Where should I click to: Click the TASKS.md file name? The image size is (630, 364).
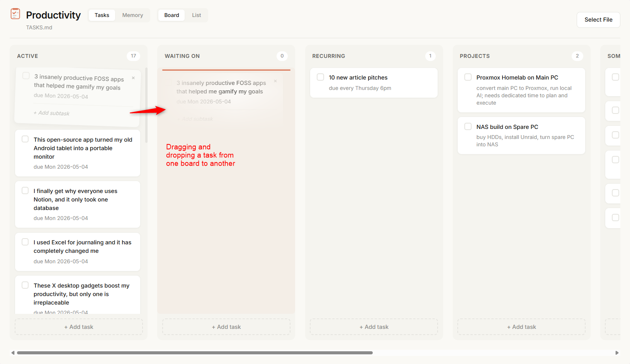(x=39, y=27)
